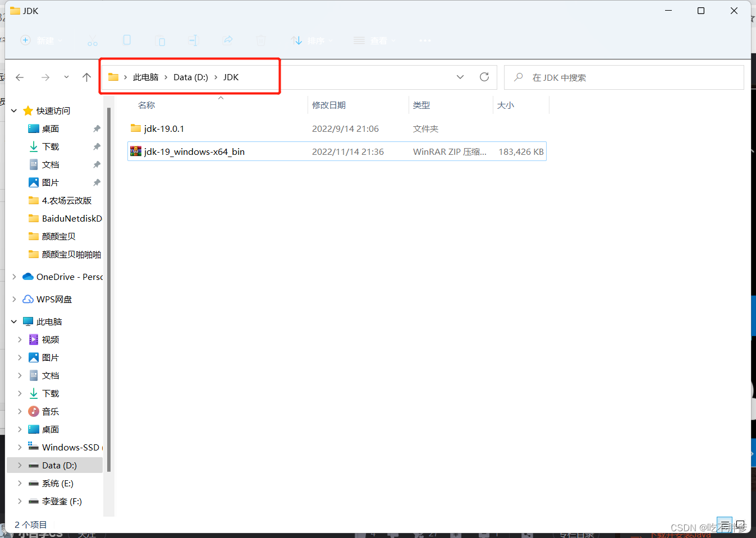Click the pin icon beside quick access 桌面
This screenshot has width=756, height=538.
coord(97,128)
